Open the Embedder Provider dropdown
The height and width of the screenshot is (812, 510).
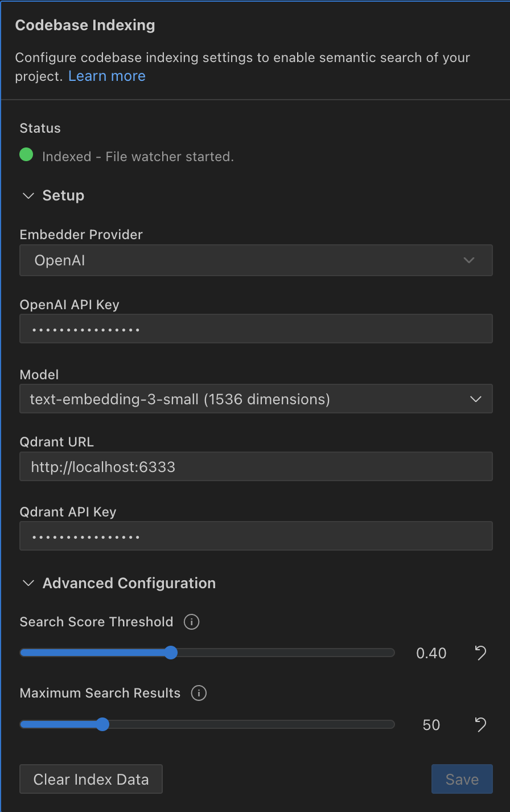point(256,260)
